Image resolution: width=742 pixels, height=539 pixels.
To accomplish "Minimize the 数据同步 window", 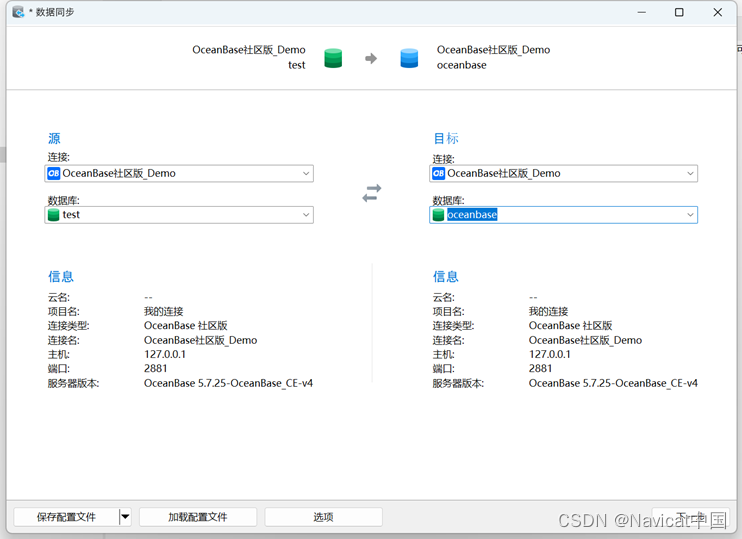I will pyautogui.click(x=642, y=12).
